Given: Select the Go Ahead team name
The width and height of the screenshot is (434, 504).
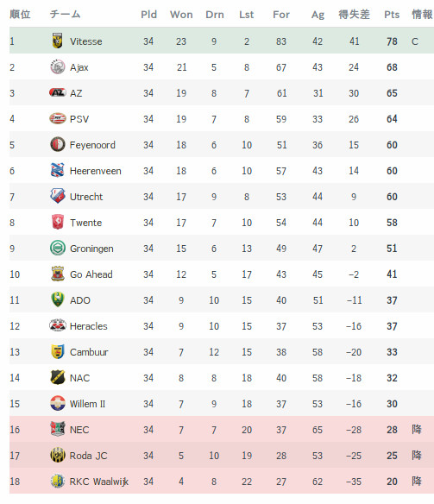Looking at the screenshot, I should coord(91,274).
